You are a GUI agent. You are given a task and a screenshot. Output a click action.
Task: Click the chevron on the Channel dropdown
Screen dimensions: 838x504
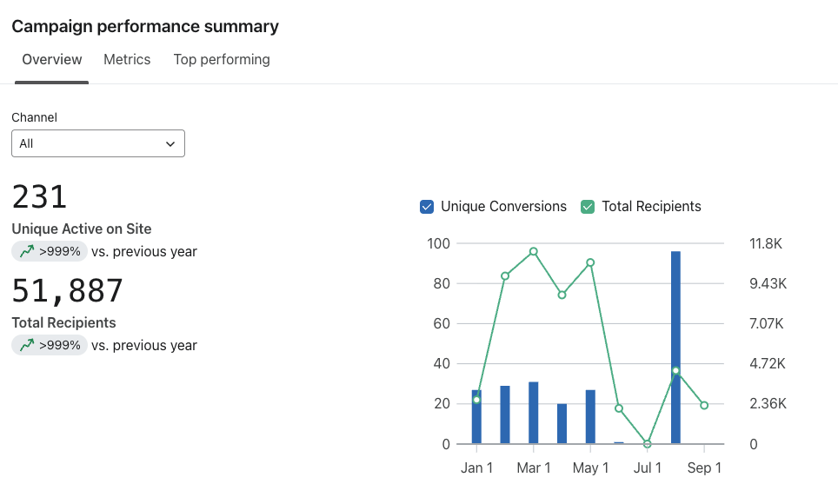(x=170, y=143)
